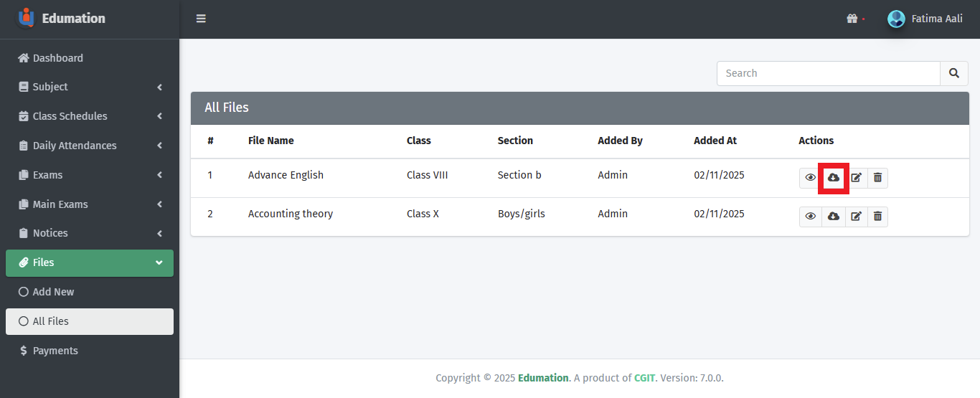Delete the Advance English file
This screenshot has width=980, height=398.
(x=877, y=178)
